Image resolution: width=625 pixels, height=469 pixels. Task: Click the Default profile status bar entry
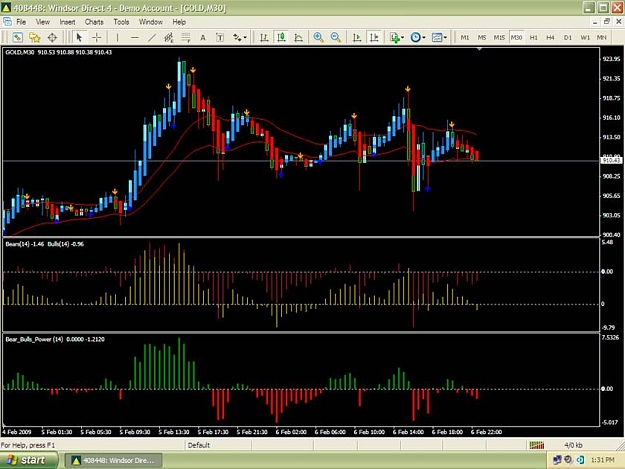(x=199, y=445)
